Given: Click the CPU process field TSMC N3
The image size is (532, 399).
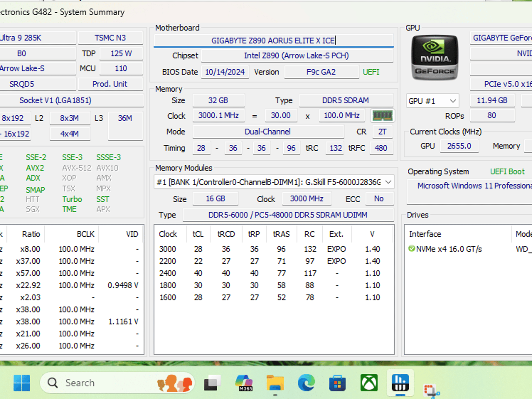Looking at the screenshot, I should click(110, 38).
